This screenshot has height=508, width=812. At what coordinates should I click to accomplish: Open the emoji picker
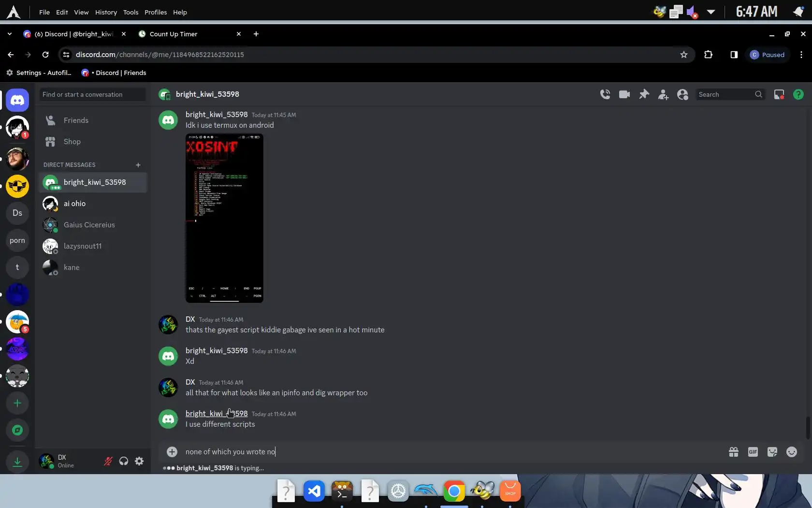click(792, 452)
